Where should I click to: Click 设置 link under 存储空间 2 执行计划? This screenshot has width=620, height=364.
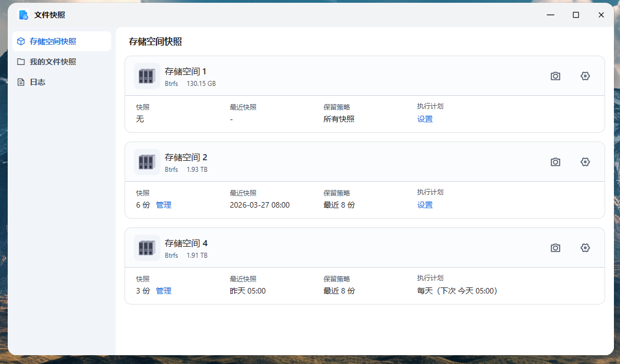coord(425,205)
